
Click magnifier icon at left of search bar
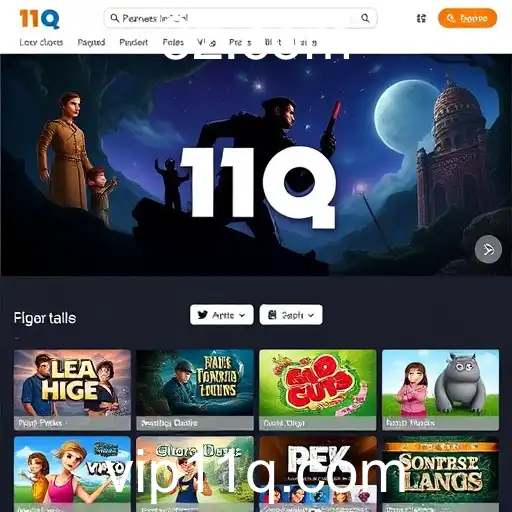coord(114,18)
